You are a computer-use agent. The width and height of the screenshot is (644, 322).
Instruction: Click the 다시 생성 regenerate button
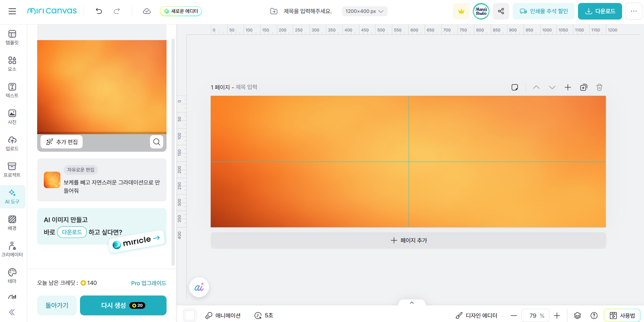(x=123, y=305)
